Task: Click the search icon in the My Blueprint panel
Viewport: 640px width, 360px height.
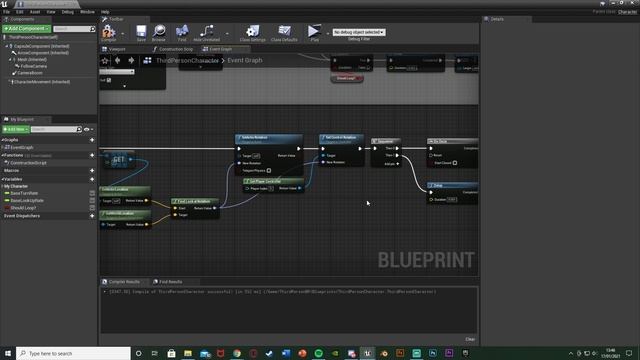Action: (x=79, y=129)
